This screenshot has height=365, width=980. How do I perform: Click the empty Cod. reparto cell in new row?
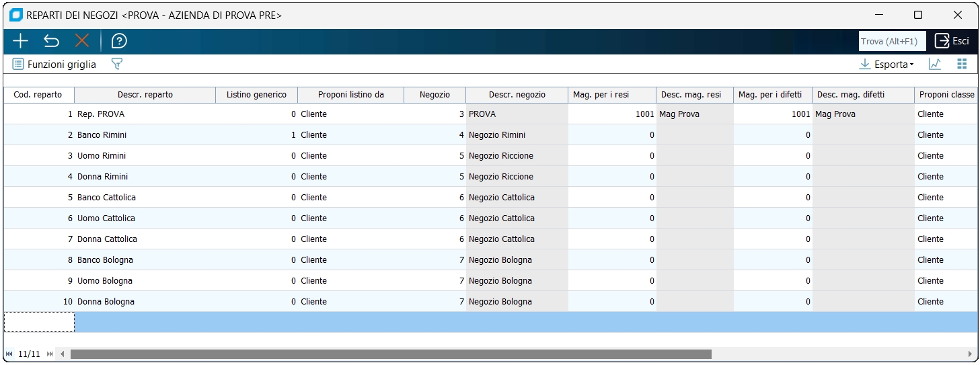[39, 323]
